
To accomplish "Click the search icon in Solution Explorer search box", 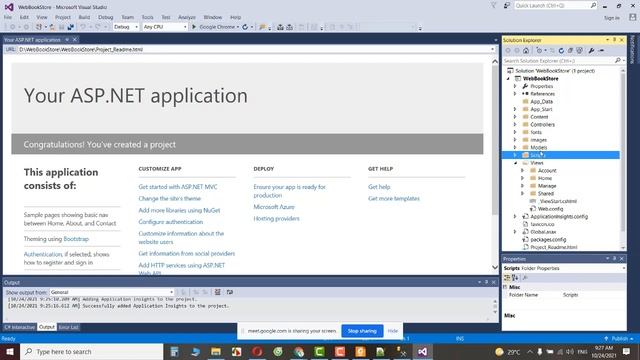I will click(618, 61).
